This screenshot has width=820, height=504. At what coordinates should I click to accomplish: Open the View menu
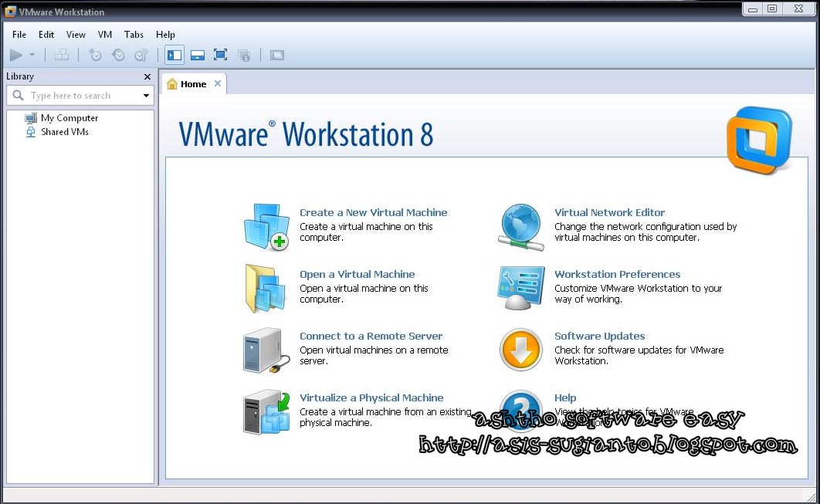point(76,35)
